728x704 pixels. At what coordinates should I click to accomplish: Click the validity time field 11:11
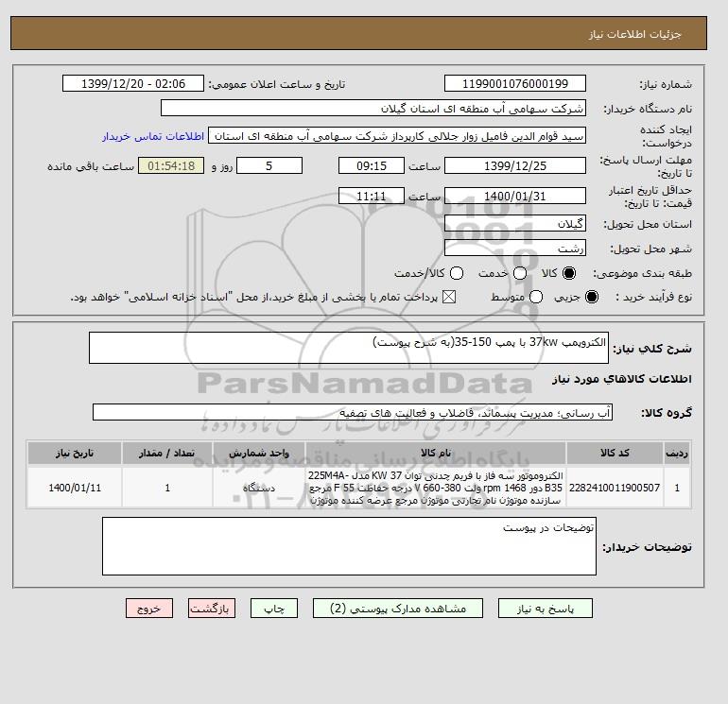(x=372, y=196)
